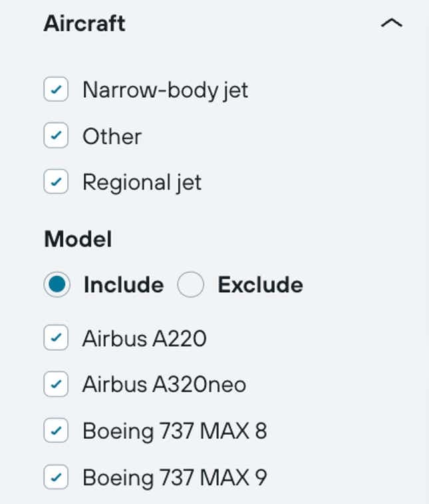Toggle the Airbus A320neo checkbox
The image size is (429, 504).
56,384
